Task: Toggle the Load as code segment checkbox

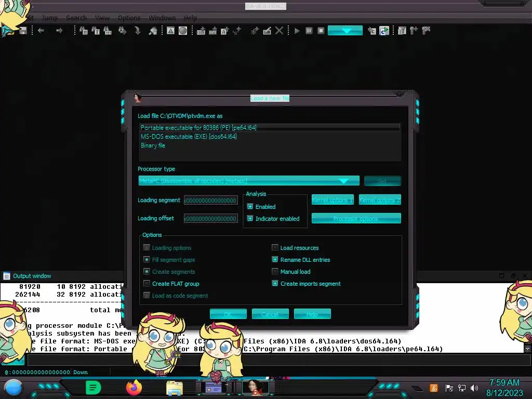Action: [147, 295]
